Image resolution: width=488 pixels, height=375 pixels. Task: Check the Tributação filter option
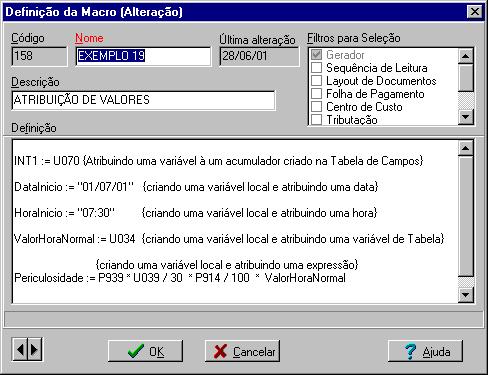[316, 119]
